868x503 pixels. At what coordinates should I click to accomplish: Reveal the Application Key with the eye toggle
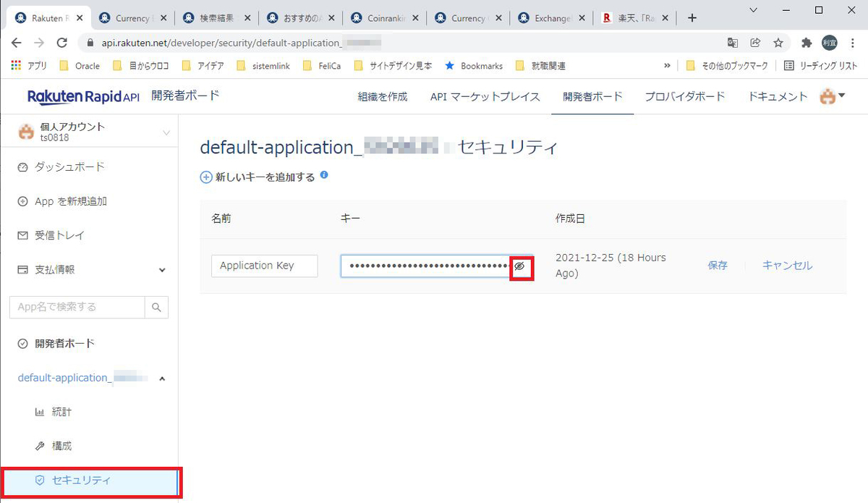click(x=522, y=266)
